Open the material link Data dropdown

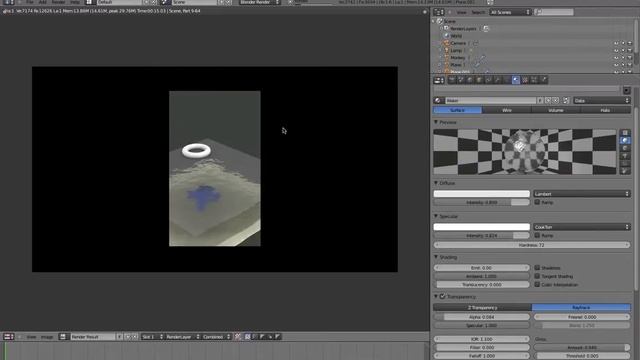click(x=602, y=100)
